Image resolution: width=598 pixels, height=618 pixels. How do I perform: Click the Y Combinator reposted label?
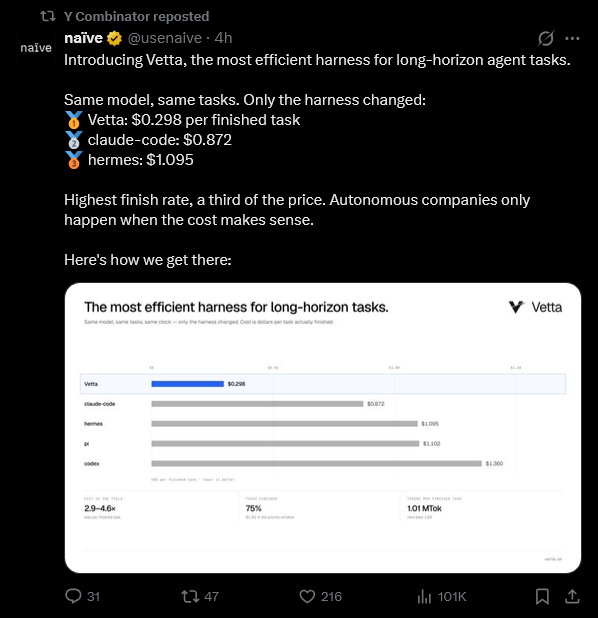(136, 17)
